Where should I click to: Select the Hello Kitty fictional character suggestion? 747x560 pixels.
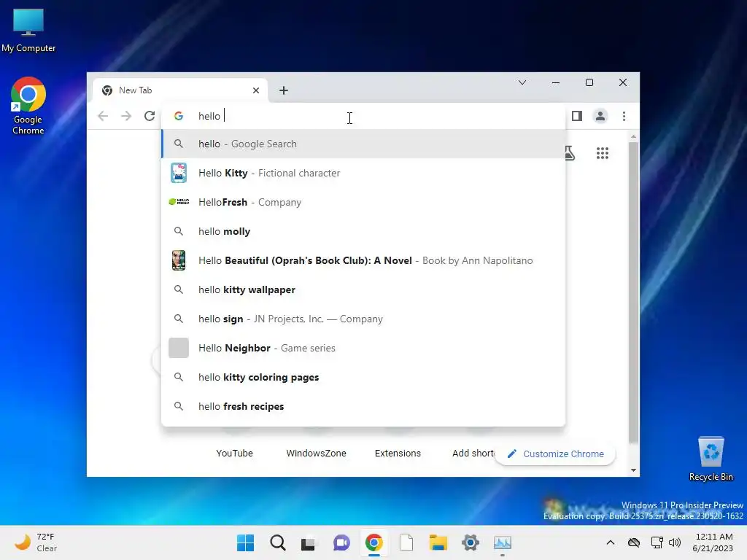363,173
